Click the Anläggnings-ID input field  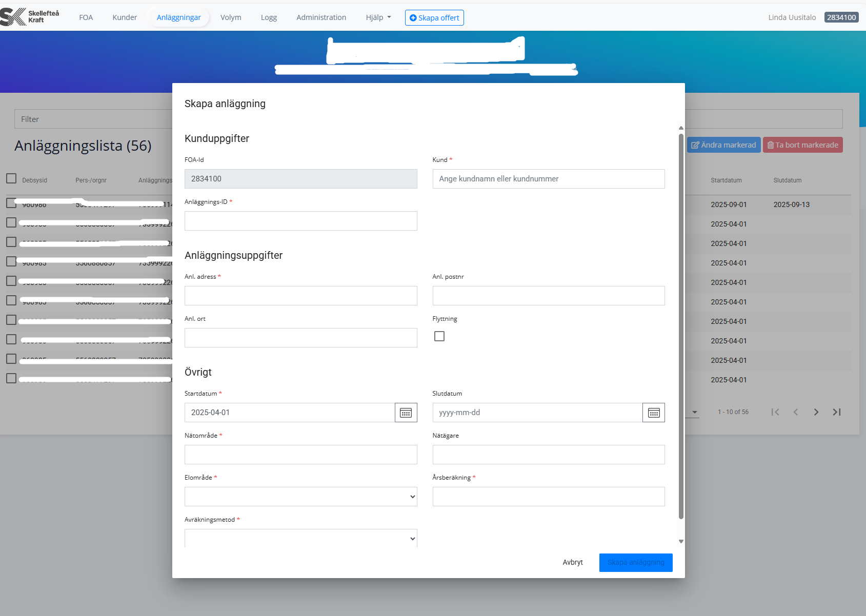[300, 221]
